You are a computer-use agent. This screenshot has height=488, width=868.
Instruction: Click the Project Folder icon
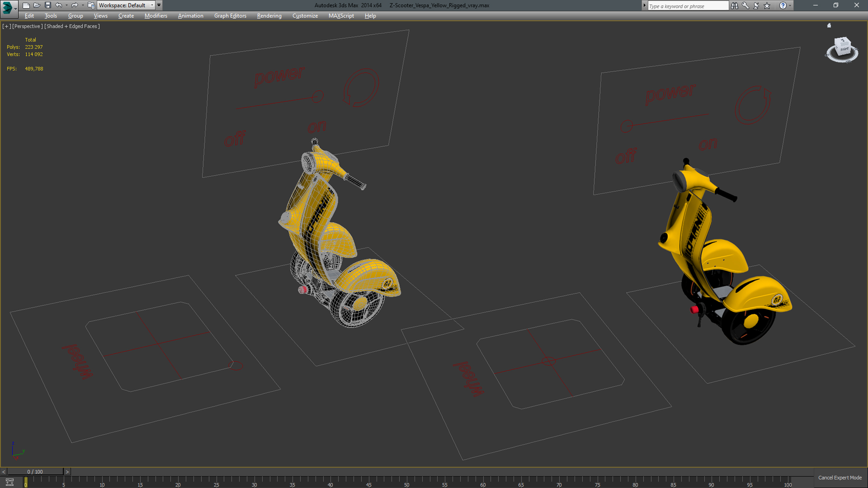coord(91,5)
